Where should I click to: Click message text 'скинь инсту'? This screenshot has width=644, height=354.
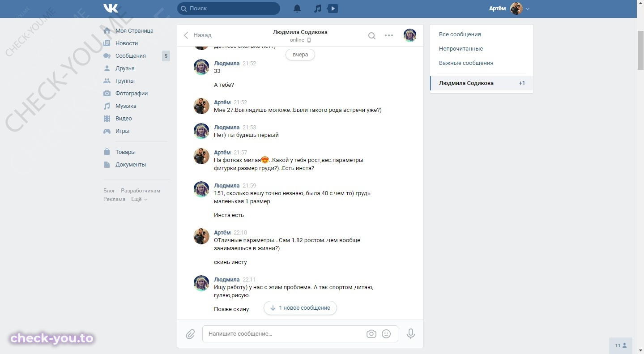[x=230, y=262]
